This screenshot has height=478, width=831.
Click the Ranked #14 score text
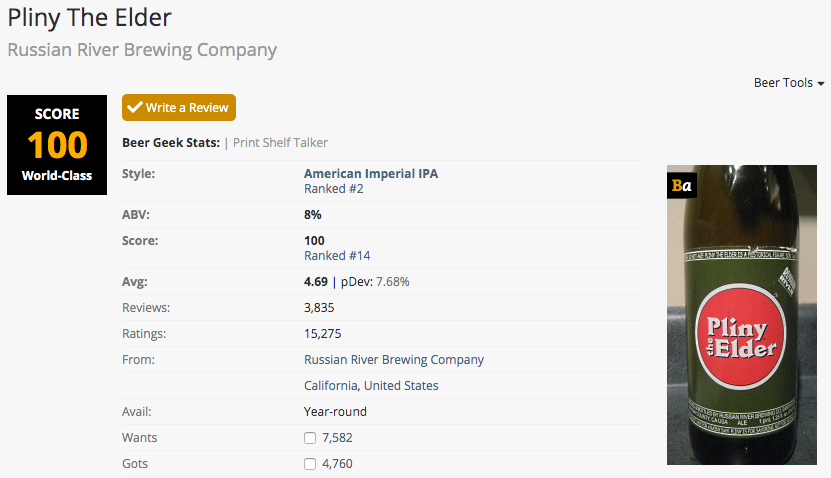click(337, 256)
